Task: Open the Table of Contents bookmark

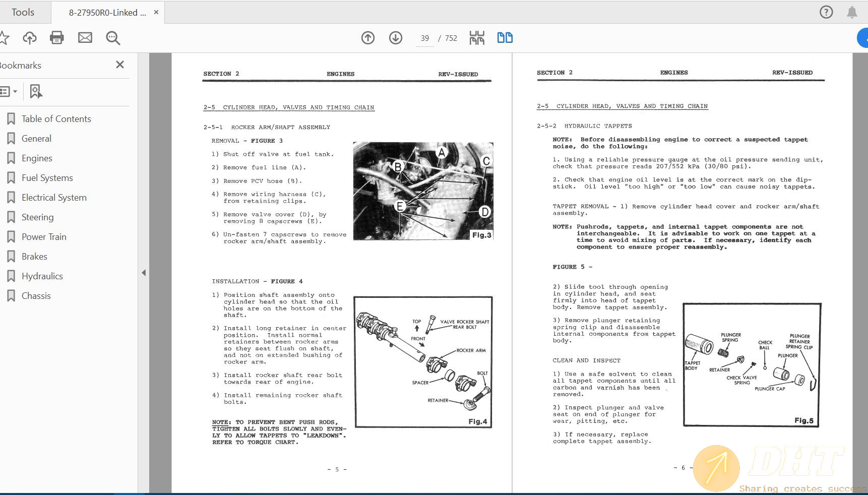Action: [x=56, y=119]
